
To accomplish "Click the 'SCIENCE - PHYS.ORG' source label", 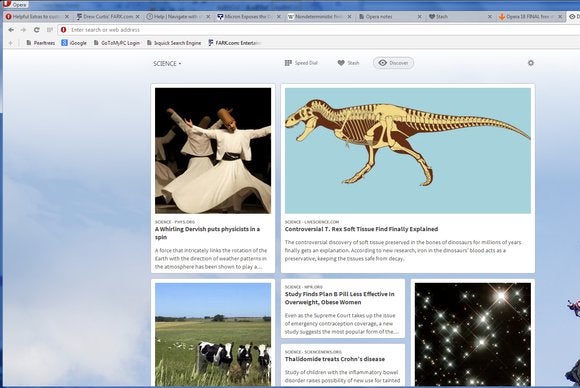I will [175, 222].
